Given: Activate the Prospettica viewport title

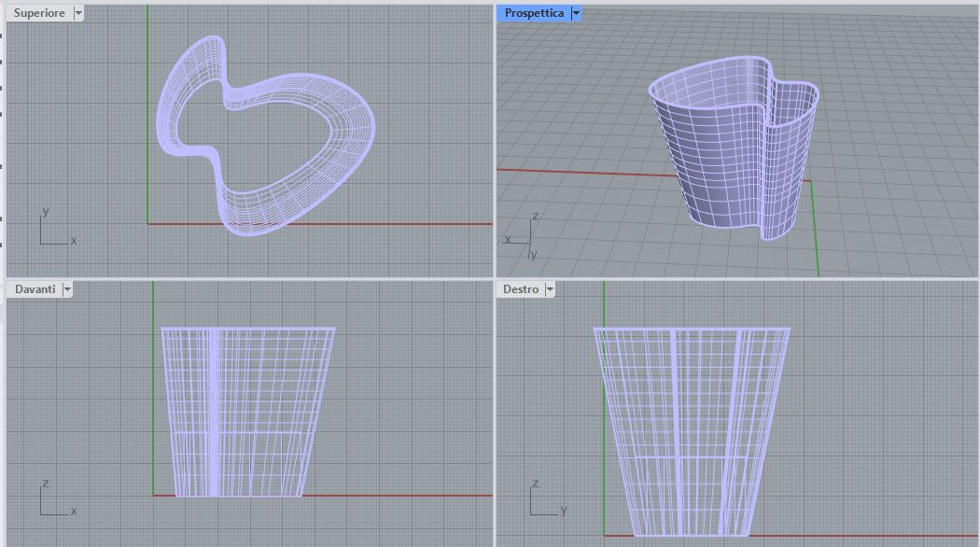Looking at the screenshot, I should [x=534, y=13].
